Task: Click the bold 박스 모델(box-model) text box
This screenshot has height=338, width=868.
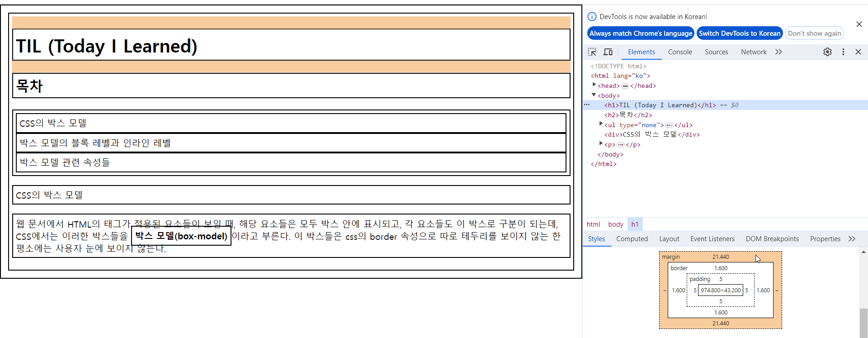Action: (x=181, y=236)
